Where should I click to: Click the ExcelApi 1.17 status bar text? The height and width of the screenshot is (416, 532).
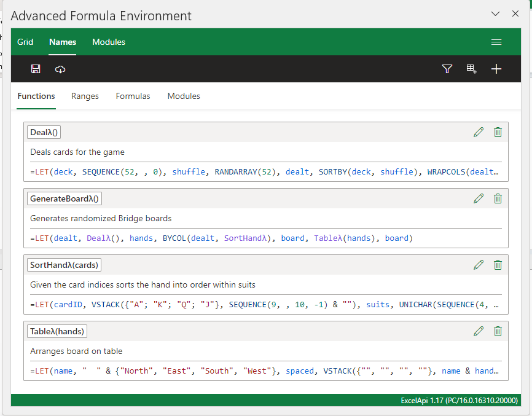pos(460,401)
